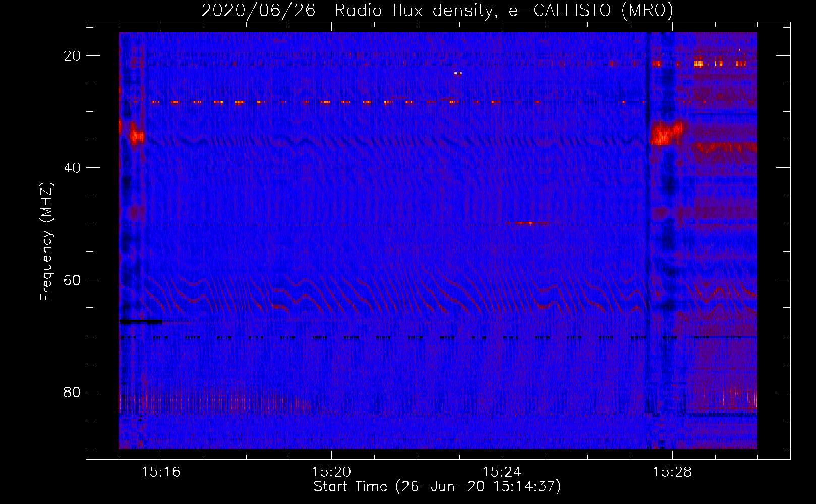Click the Frequency (MHZ) axis label
This screenshot has height=504, width=816.
tap(46, 242)
